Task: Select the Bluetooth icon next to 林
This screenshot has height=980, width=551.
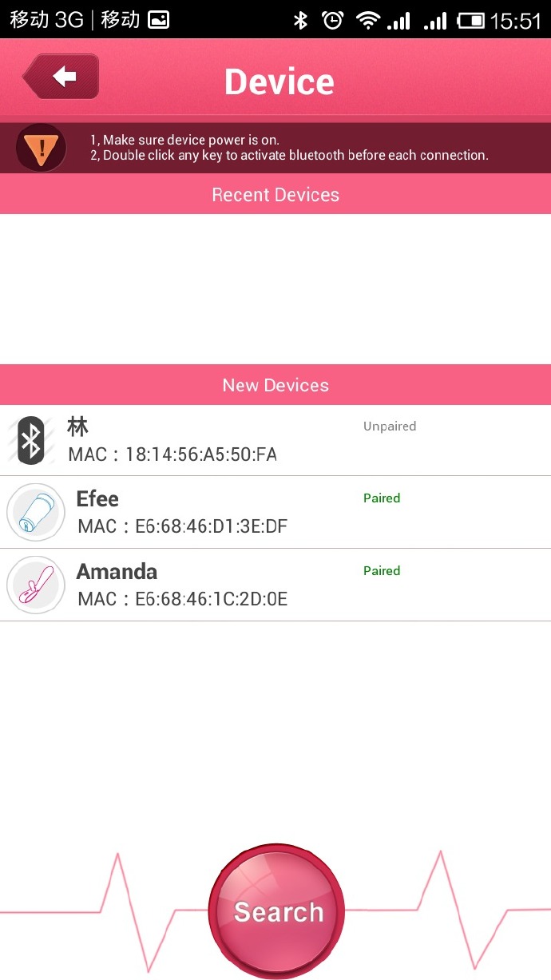Action: tap(30, 438)
